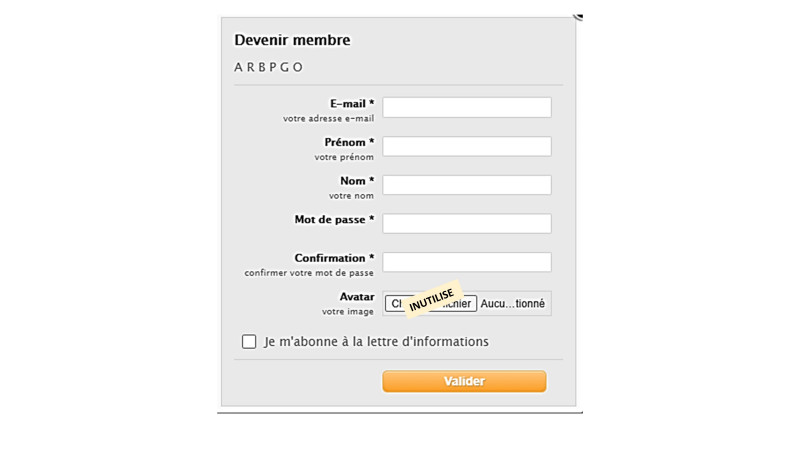Viewport: 800px width, 450px height.
Task: Focus the Confirmation password field
Action: pyautogui.click(x=467, y=262)
